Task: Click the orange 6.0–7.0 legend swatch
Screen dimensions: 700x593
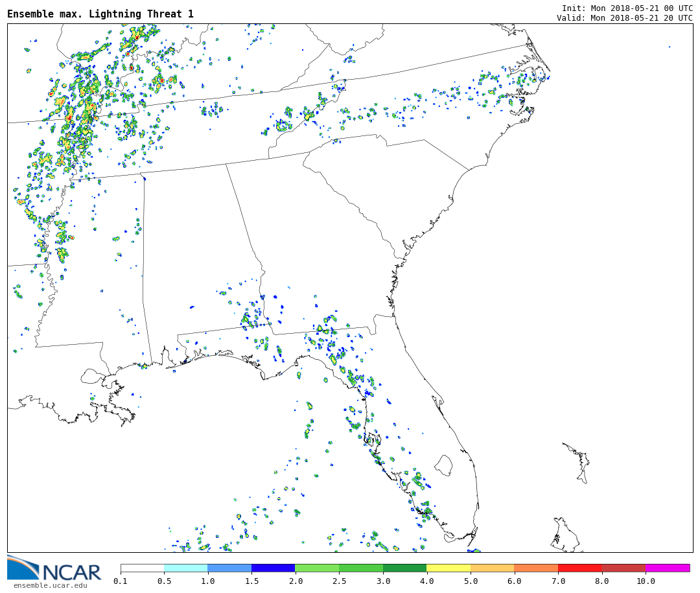Action: coord(536,568)
